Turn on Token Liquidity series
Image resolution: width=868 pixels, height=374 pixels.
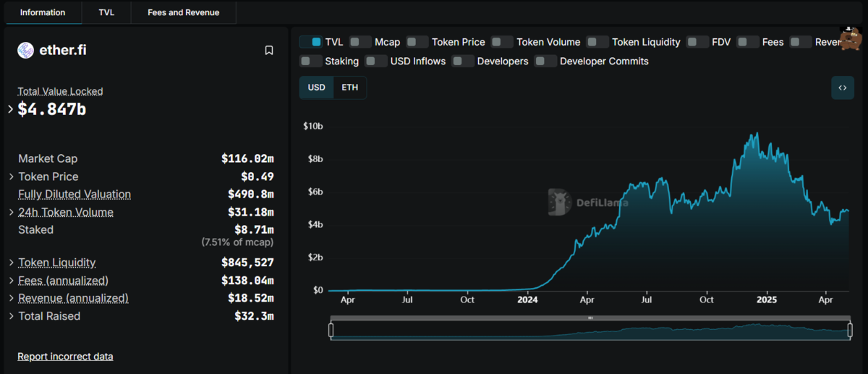point(597,42)
